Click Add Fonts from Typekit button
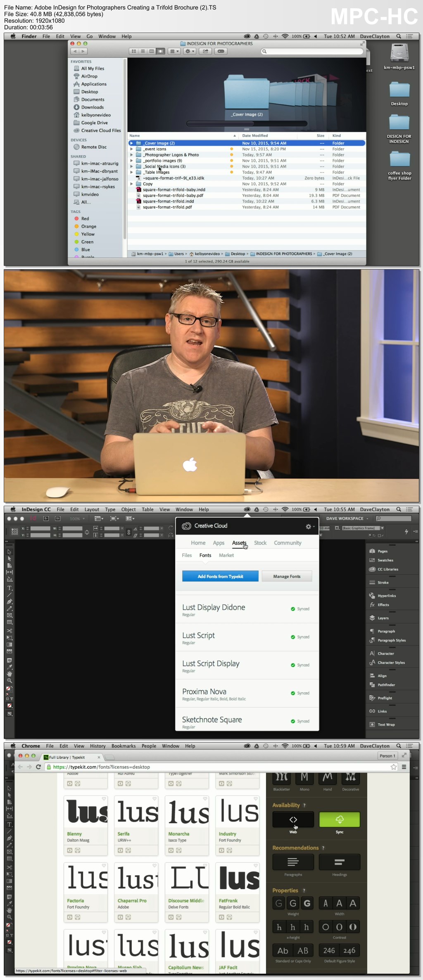The height and width of the screenshot is (980, 423). [220, 576]
